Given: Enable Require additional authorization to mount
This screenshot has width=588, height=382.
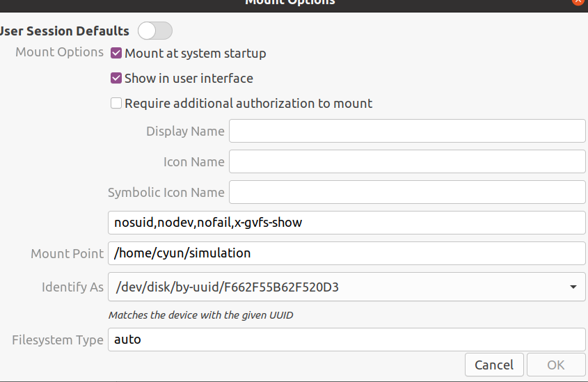Looking at the screenshot, I should click(116, 103).
